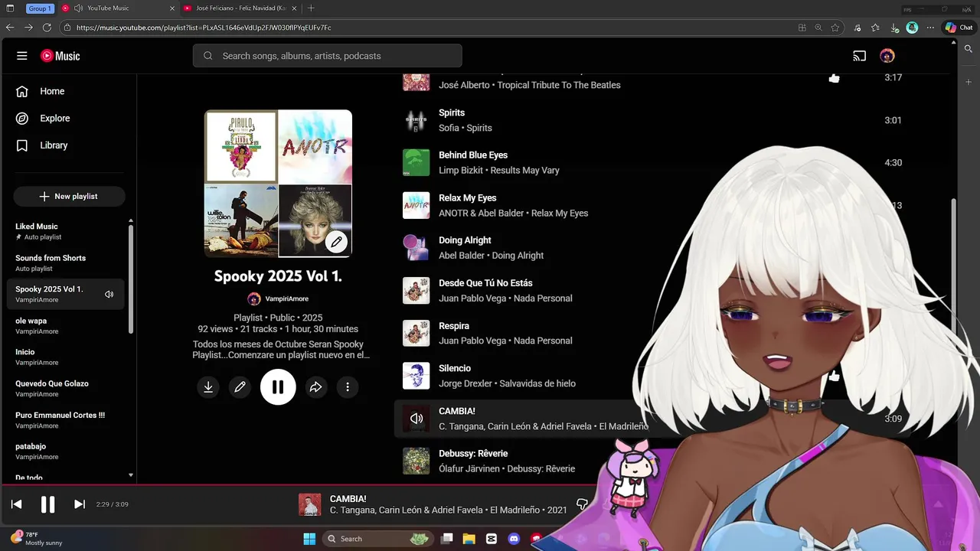
Task: Open a new browser tab
Action: [310, 8]
